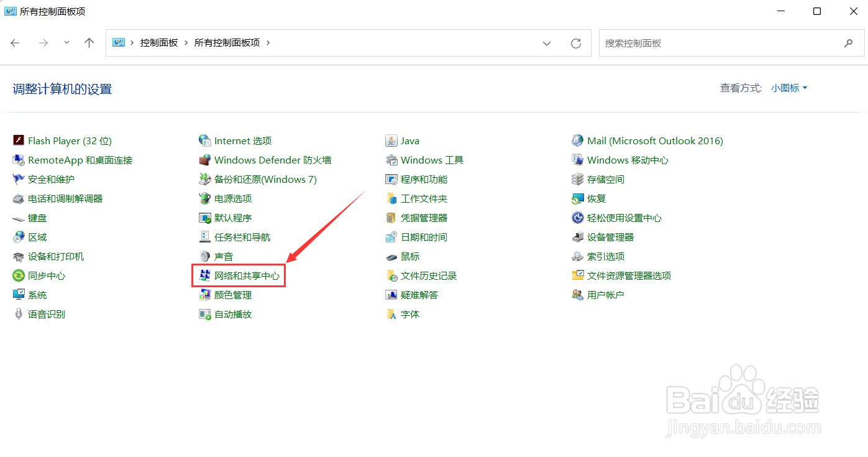Click the 备份和还原(Windows 7) icon
Screen dimensions: 868x457
click(x=205, y=180)
